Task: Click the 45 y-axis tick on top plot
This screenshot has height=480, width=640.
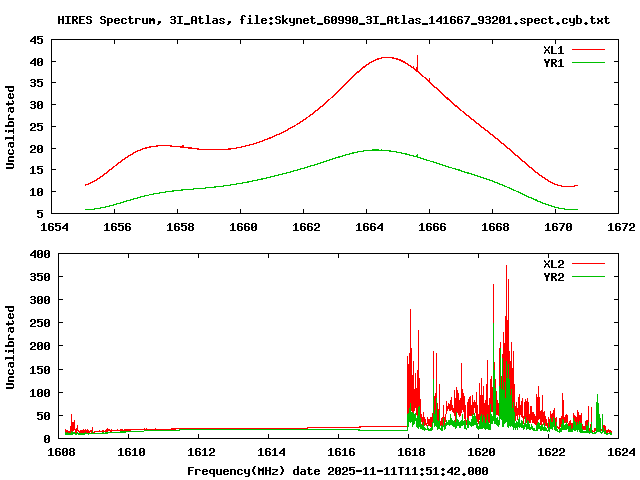Action: click(35, 40)
